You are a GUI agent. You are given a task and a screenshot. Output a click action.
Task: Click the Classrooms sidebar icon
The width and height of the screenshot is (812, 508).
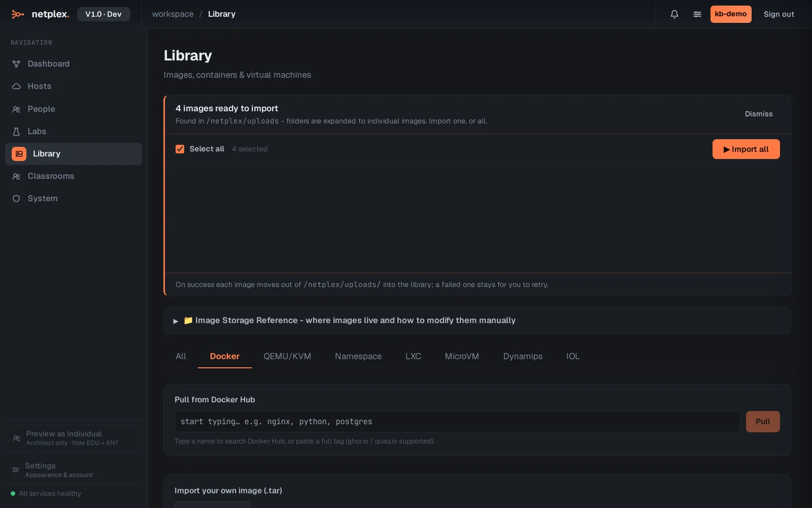16,176
